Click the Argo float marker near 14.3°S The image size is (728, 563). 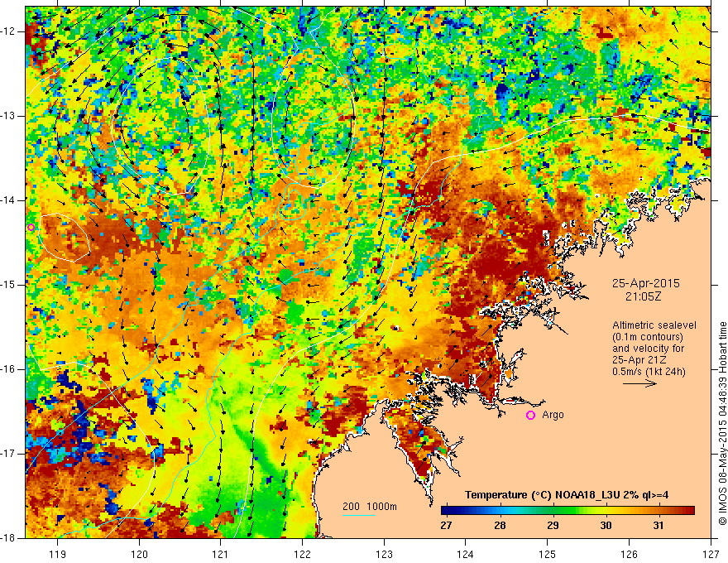pos(31,227)
